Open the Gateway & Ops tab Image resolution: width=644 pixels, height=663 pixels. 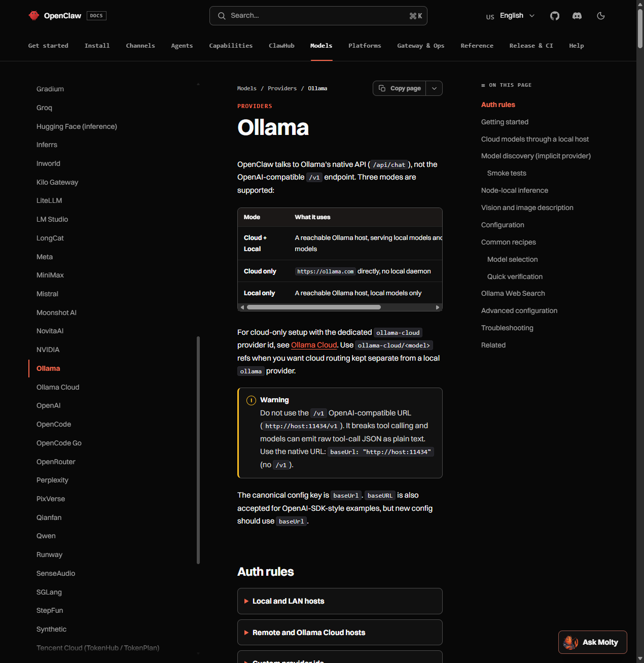[421, 46]
